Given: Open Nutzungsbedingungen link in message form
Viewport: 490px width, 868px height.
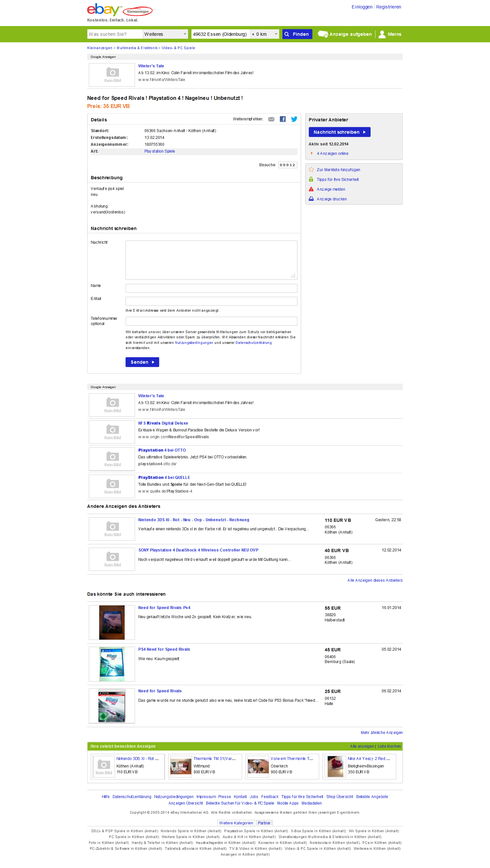Looking at the screenshot, I should point(194,343).
